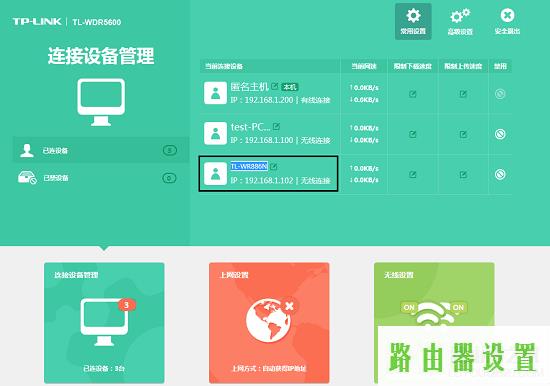Edit download limit for 192.168.1.102 device
Screen dimensions: 550x386
tap(412, 174)
